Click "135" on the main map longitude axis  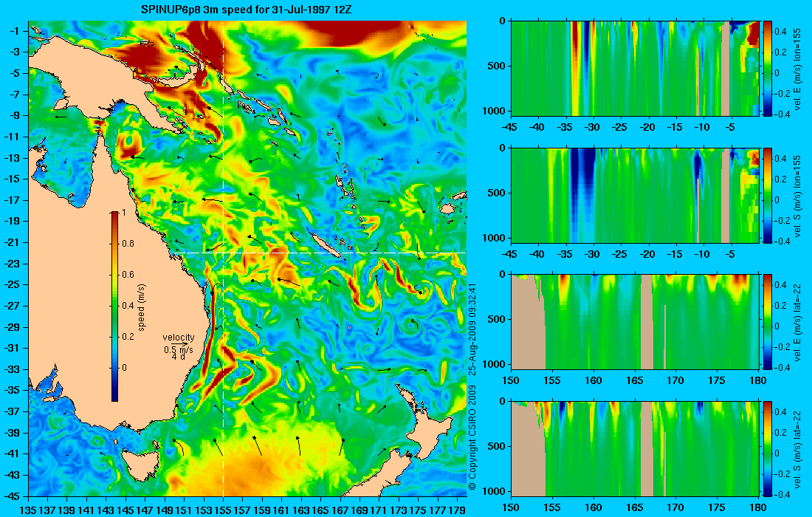tap(28, 510)
